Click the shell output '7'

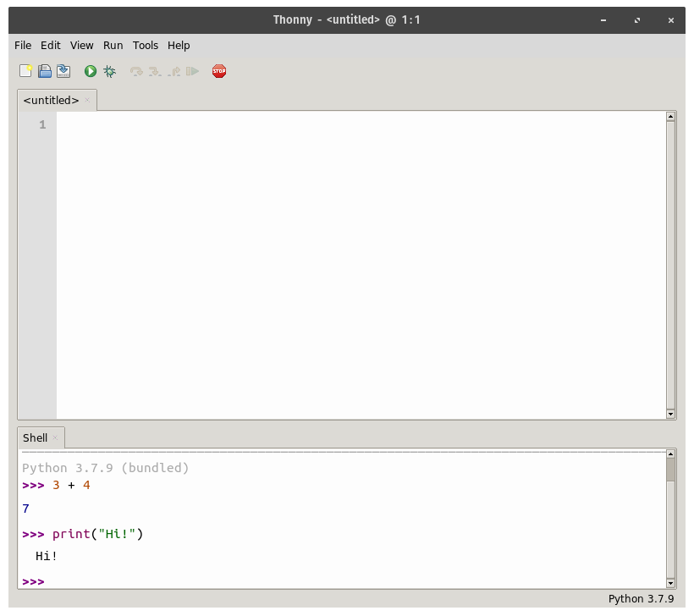(25, 509)
